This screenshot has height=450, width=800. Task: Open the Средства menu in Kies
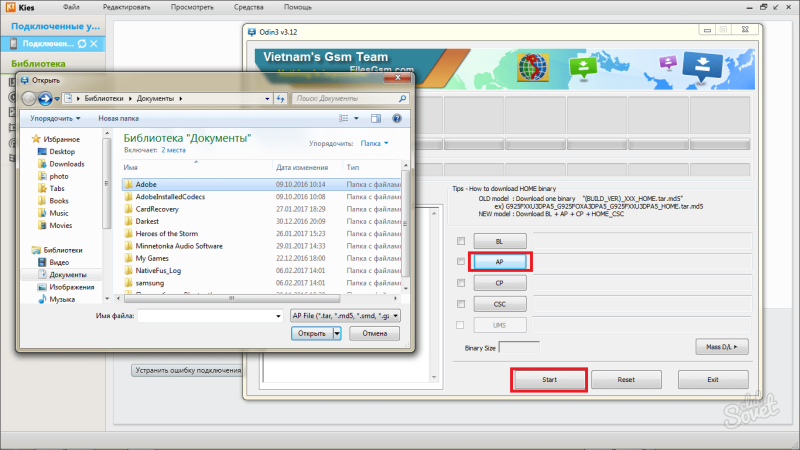[248, 7]
